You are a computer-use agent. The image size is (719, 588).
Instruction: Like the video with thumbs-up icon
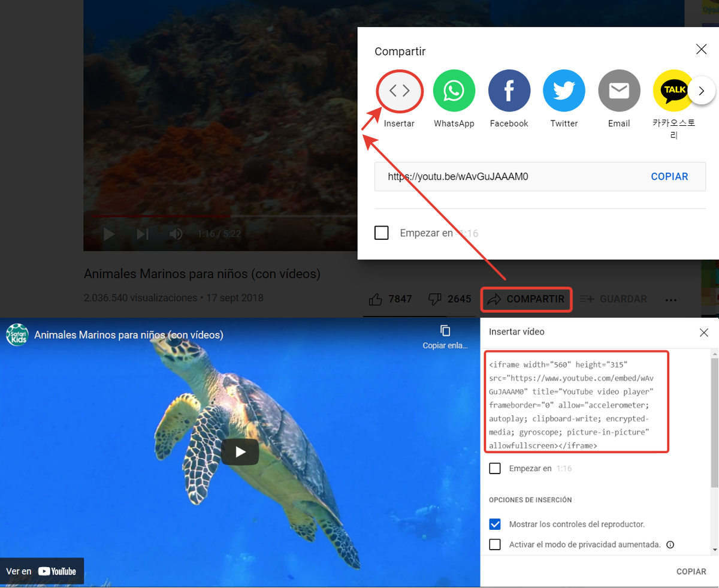(x=376, y=299)
